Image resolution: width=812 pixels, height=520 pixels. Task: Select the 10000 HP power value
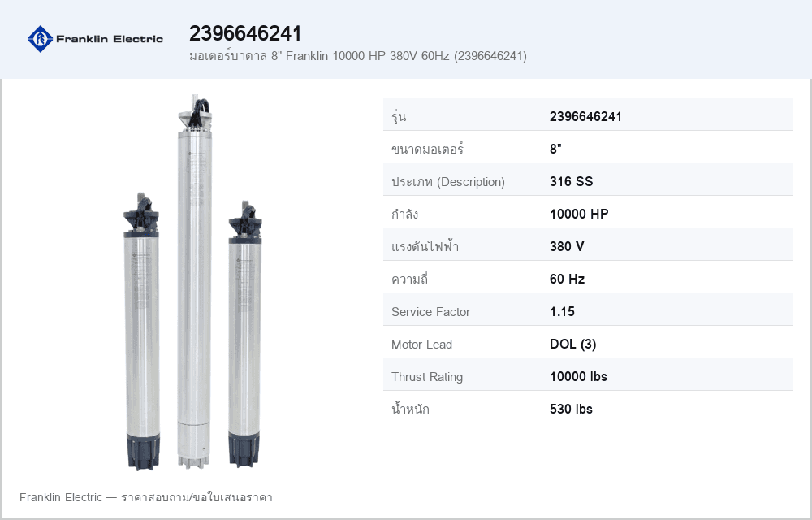(x=579, y=214)
